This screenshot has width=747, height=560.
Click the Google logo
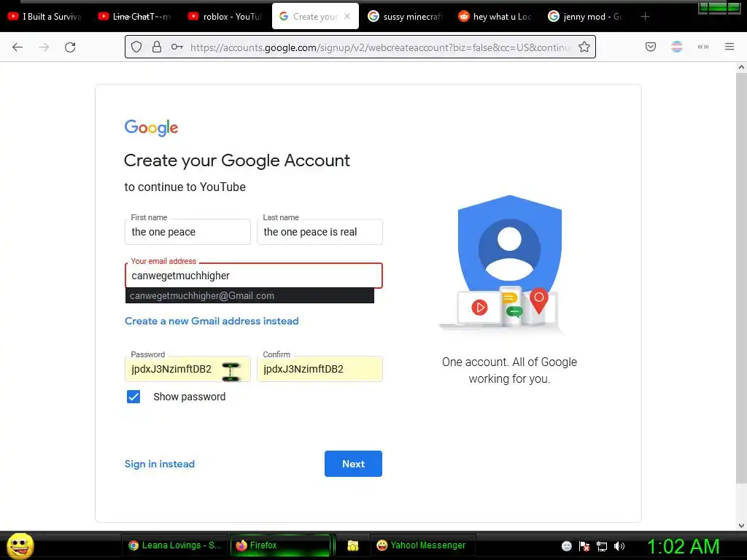pyautogui.click(x=151, y=128)
